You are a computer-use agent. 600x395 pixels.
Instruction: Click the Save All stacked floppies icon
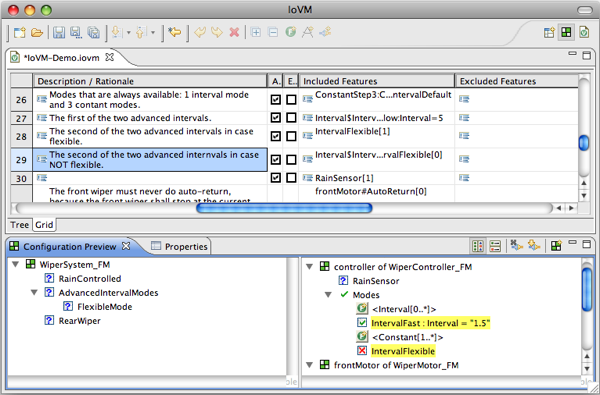94,33
